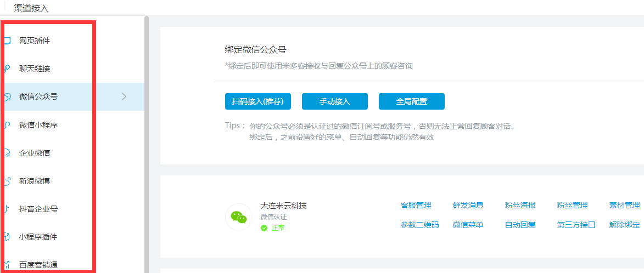
Task: Open the 参数二维码 link
Action: point(419,225)
